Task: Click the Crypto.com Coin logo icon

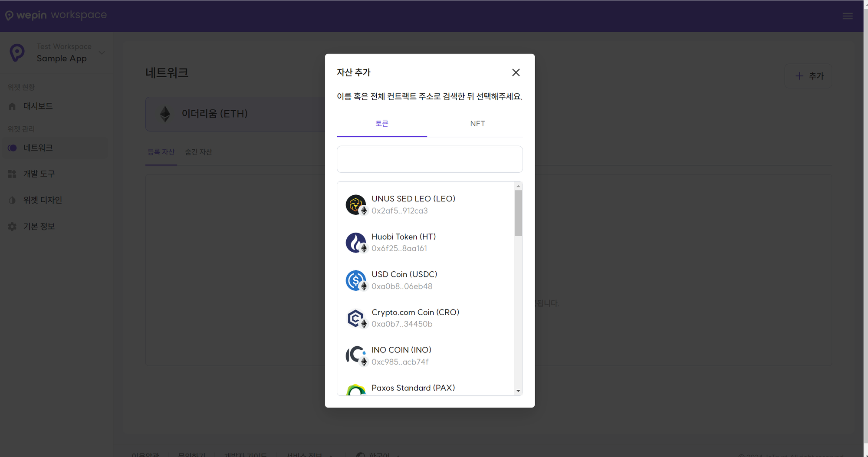Action: 355,318
